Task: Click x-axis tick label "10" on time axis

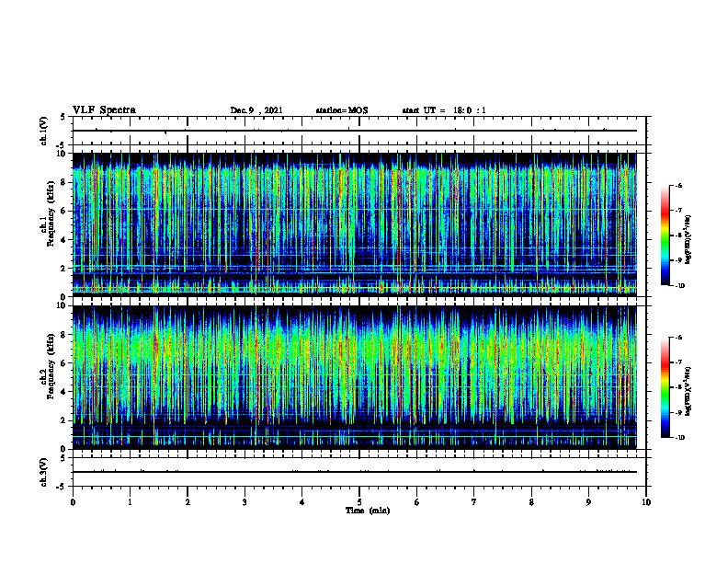Action: point(646,502)
